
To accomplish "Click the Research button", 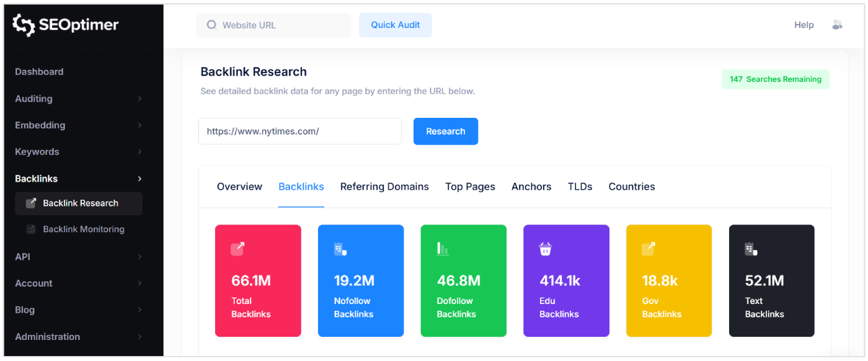I will (x=446, y=131).
